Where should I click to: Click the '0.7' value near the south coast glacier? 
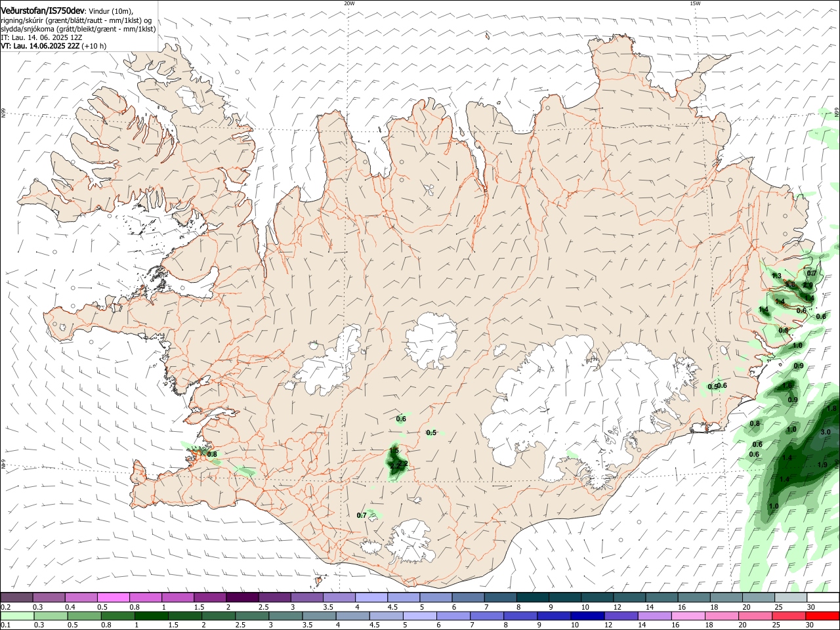coord(362,515)
